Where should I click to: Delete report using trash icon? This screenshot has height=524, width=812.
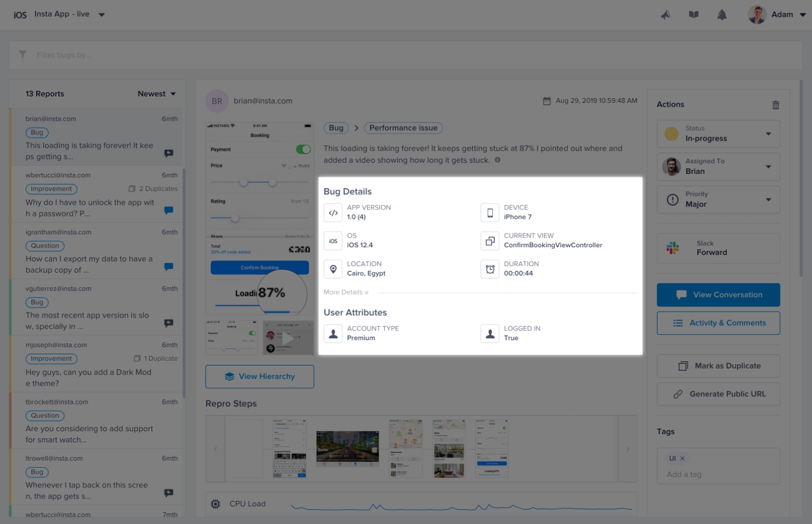775,105
